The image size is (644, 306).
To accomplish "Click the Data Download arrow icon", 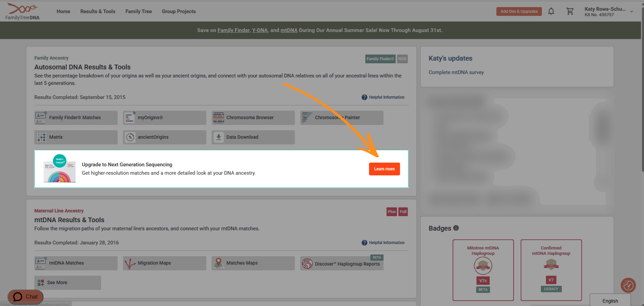I will [x=218, y=137].
